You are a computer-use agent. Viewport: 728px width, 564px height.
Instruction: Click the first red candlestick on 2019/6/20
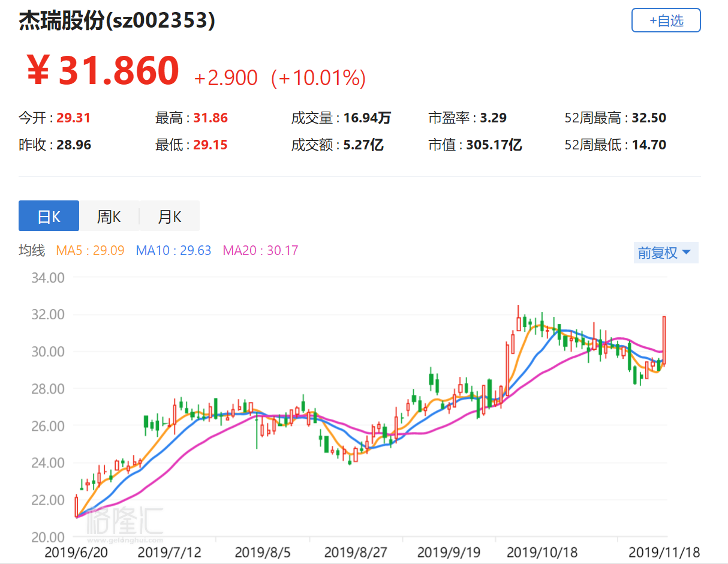76,506
